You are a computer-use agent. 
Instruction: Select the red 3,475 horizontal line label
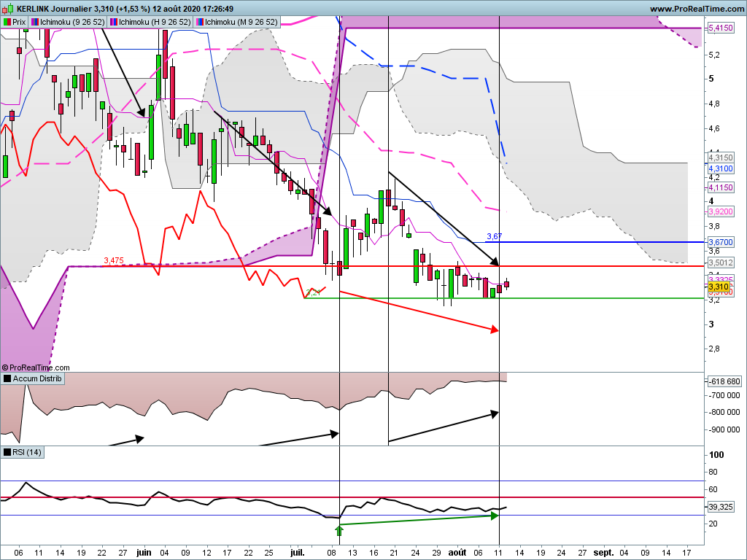coord(113,260)
